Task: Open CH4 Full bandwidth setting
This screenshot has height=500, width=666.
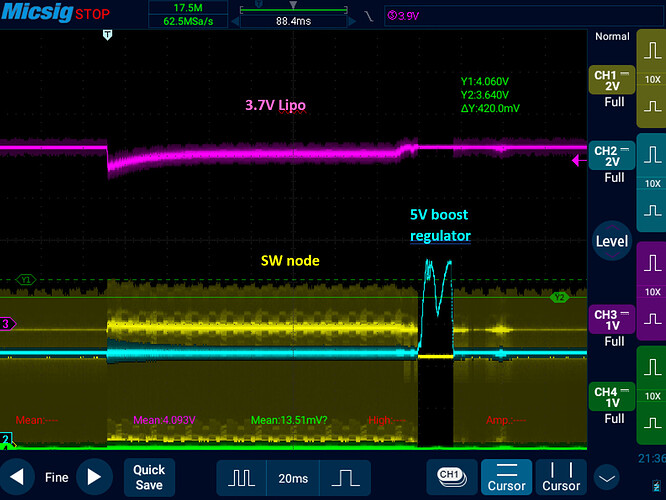Action: click(614, 418)
